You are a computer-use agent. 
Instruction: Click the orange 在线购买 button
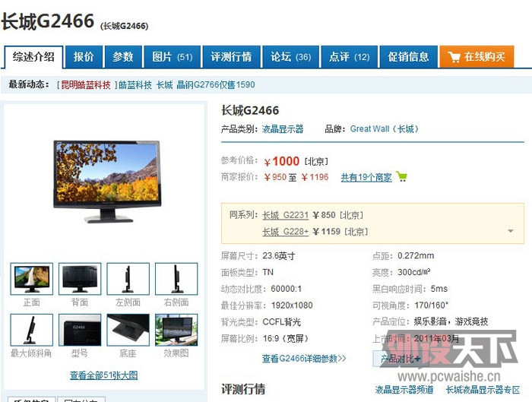pos(477,57)
